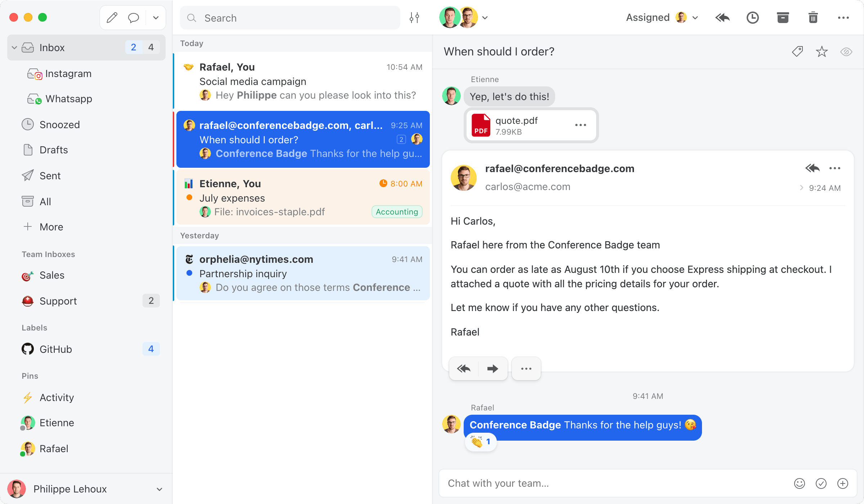
Task: Toggle the eye visibility icon
Action: click(x=846, y=51)
